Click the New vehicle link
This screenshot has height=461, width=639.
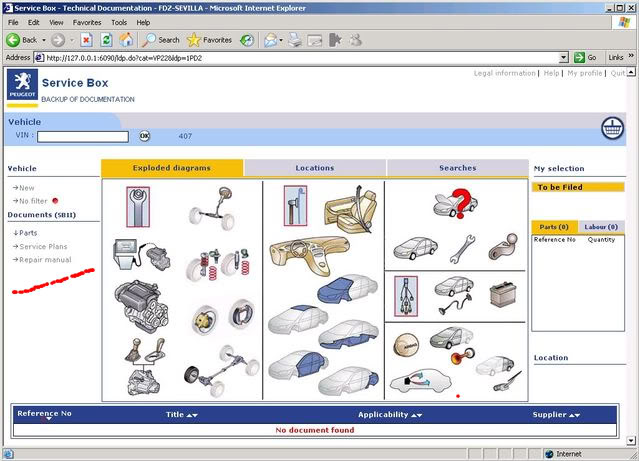tap(26, 188)
